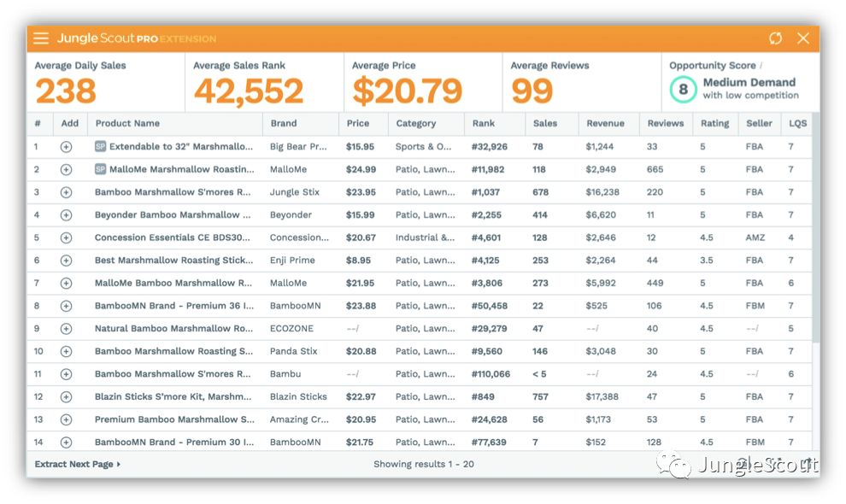
Task: Click the ECOZONE brand cell
Action: tap(291, 328)
